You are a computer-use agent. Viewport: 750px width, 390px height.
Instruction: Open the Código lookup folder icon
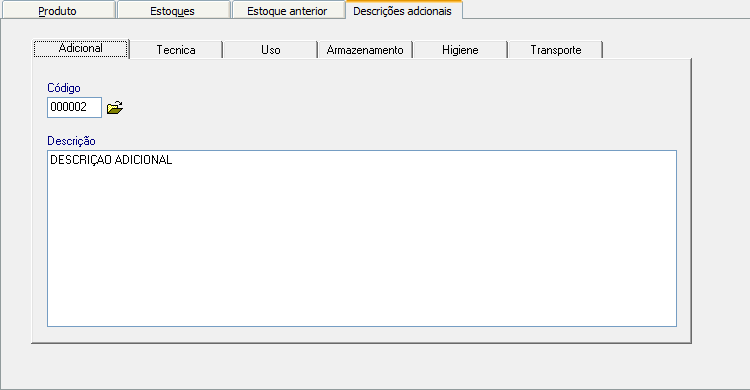pyautogui.click(x=115, y=108)
